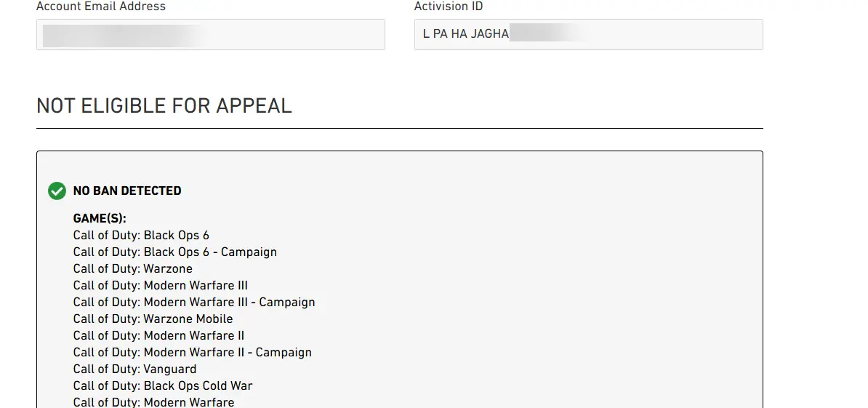The image size is (868, 408).
Task: Click the Not Eligible For Appeal heading
Action: click(164, 106)
